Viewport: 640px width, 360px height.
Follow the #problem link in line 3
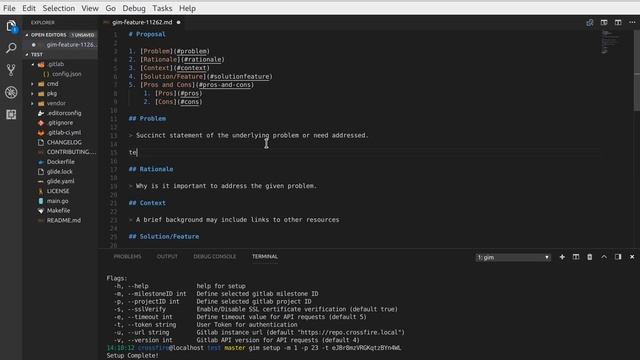(x=192, y=51)
